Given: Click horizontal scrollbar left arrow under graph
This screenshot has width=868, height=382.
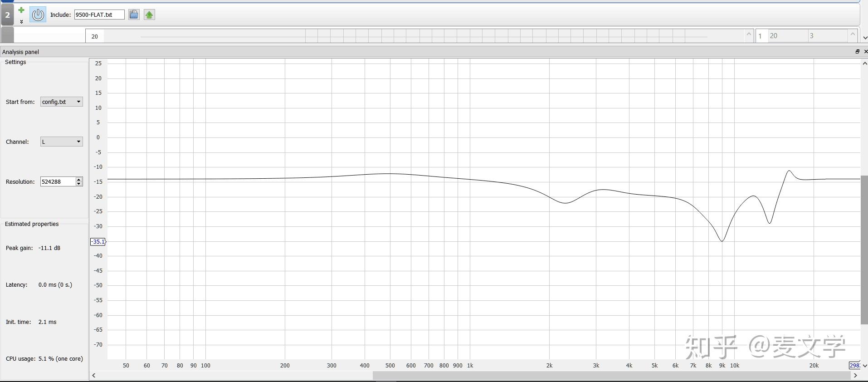Looking at the screenshot, I should [x=94, y=375].
